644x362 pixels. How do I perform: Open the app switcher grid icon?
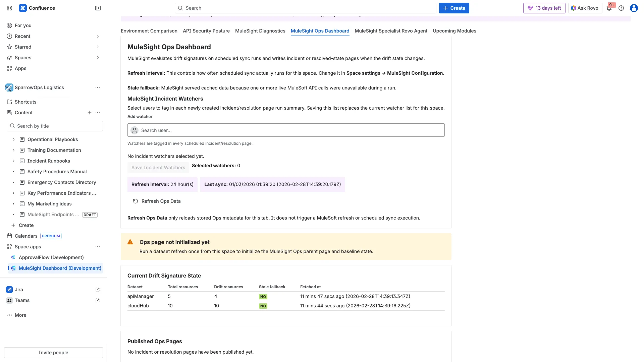click(9, 8)
